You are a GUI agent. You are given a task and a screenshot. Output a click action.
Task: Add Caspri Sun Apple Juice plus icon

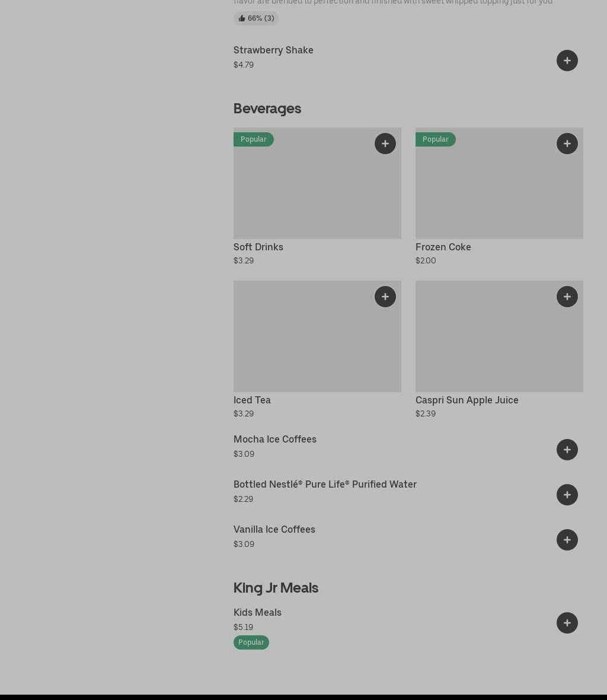pyautogui.click(x=567, y=297)
